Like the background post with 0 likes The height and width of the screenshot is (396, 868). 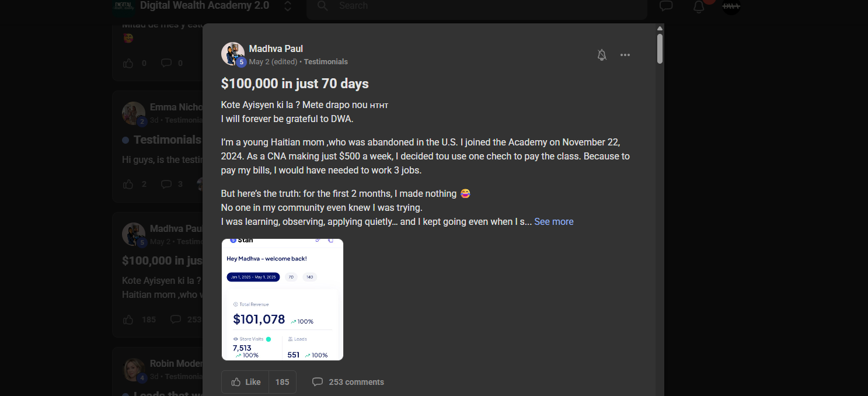(x=128, y=63)
